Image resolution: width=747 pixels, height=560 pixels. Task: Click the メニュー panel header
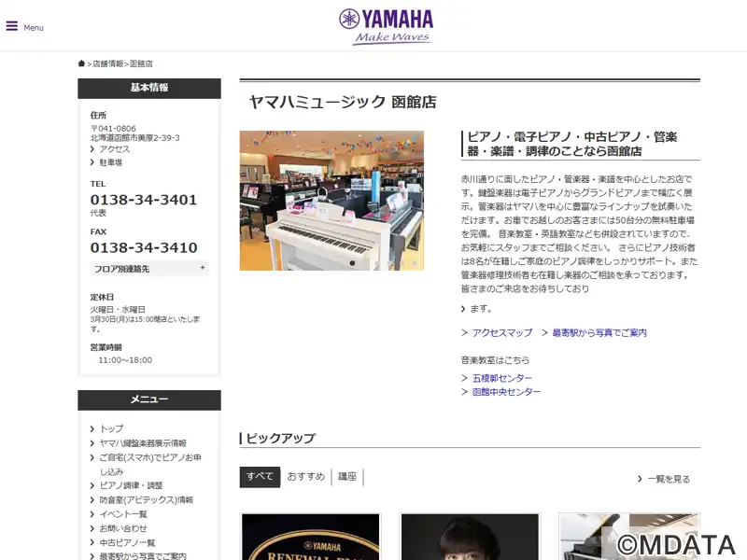coord(149,400)
